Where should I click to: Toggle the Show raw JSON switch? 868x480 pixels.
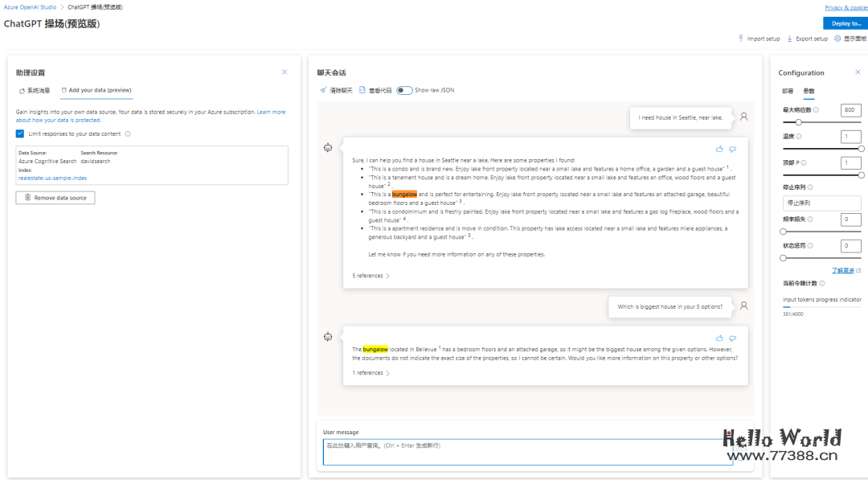tap(404, 91)
